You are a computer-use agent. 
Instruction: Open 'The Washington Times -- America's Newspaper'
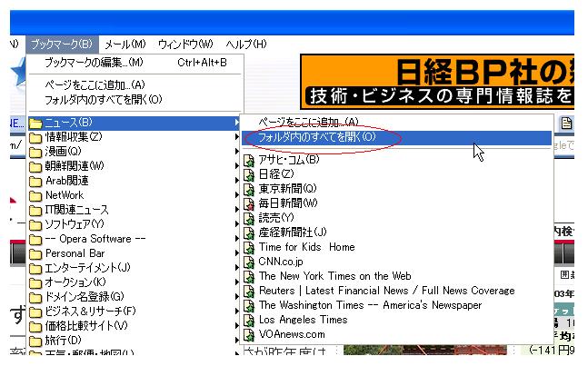[370, 306]
